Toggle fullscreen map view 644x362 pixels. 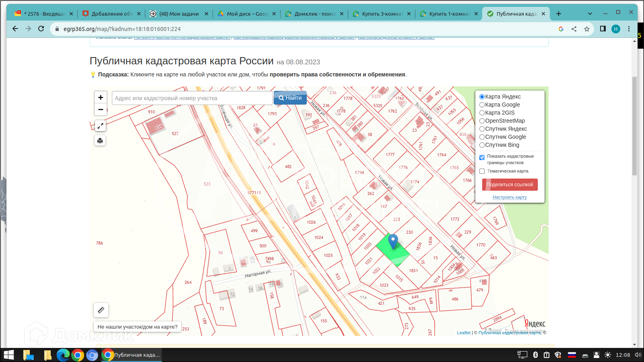click(x=100, y=126)
